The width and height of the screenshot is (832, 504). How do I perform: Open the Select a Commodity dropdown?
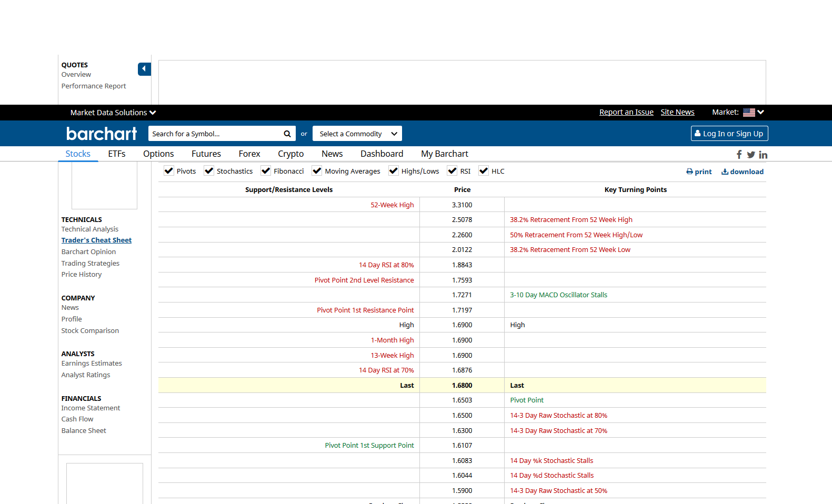[357, 134]
